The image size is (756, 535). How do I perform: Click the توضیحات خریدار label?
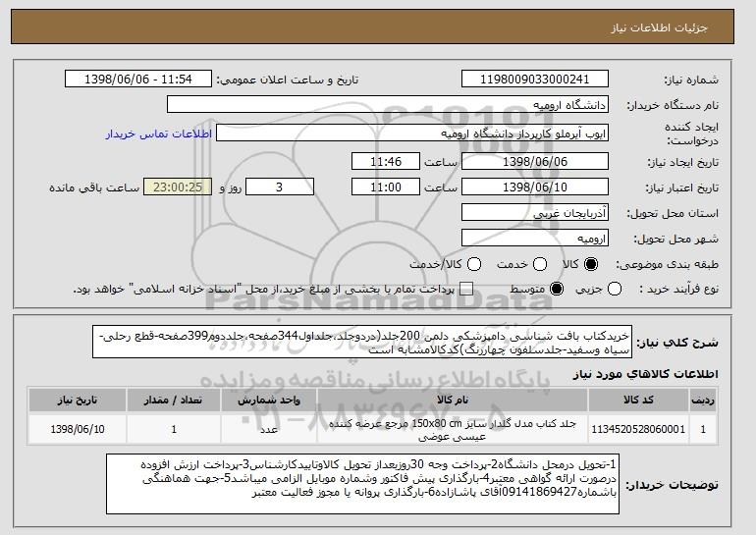coord(672,484)
